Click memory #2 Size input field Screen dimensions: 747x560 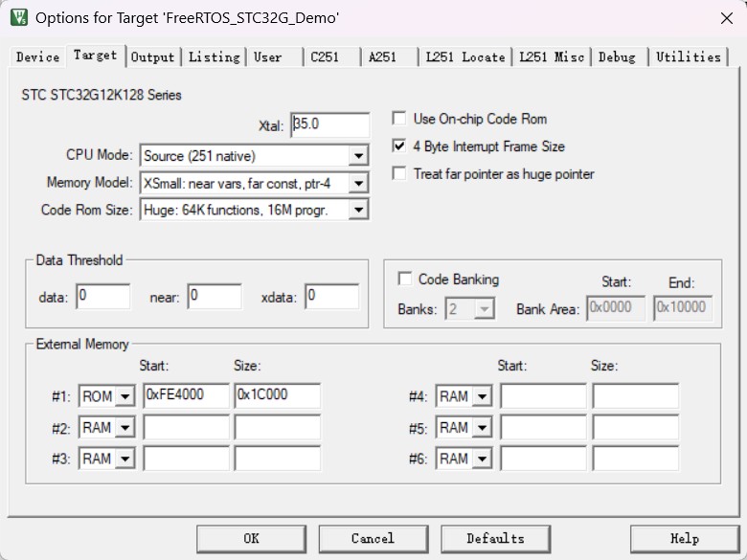tap(278, 427)
